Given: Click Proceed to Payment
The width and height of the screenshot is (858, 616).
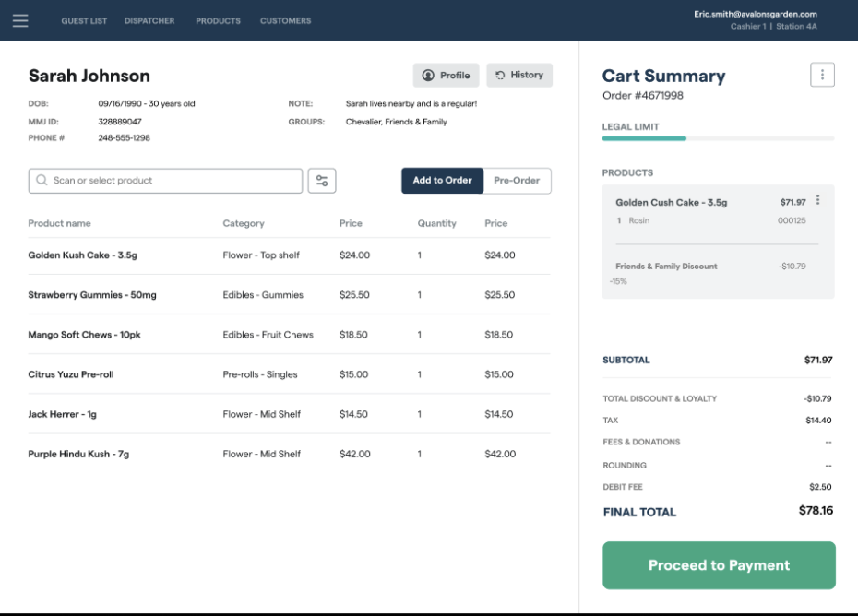Looking at the screenshot, I should click(x=719, y=565).
